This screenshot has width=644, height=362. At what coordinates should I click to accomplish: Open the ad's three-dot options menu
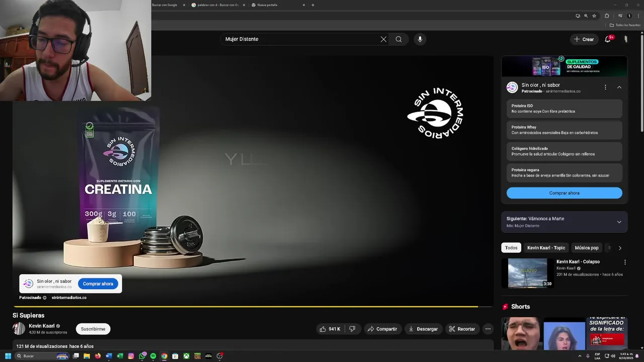(605, 87)
